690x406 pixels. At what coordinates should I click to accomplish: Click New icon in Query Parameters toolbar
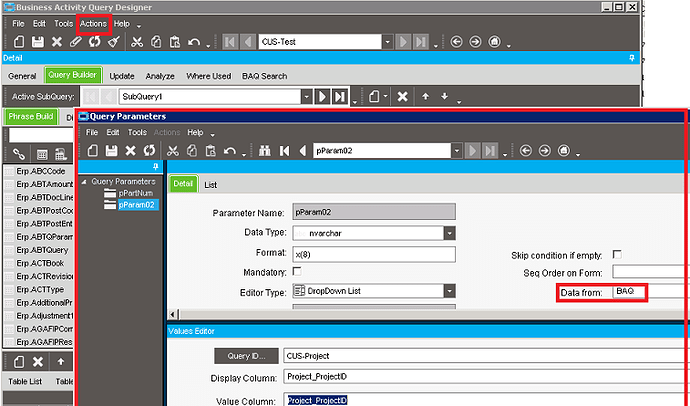pos(92,150)
